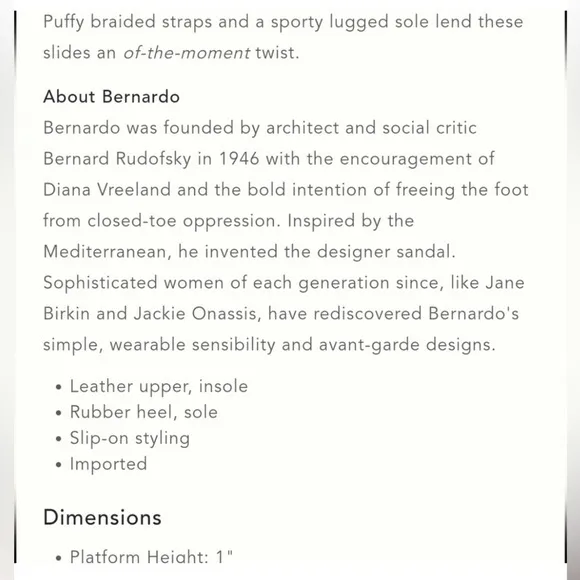The image size is (580, 580).
Task: Click the Dimensions section heading
Action: [102, 517]
